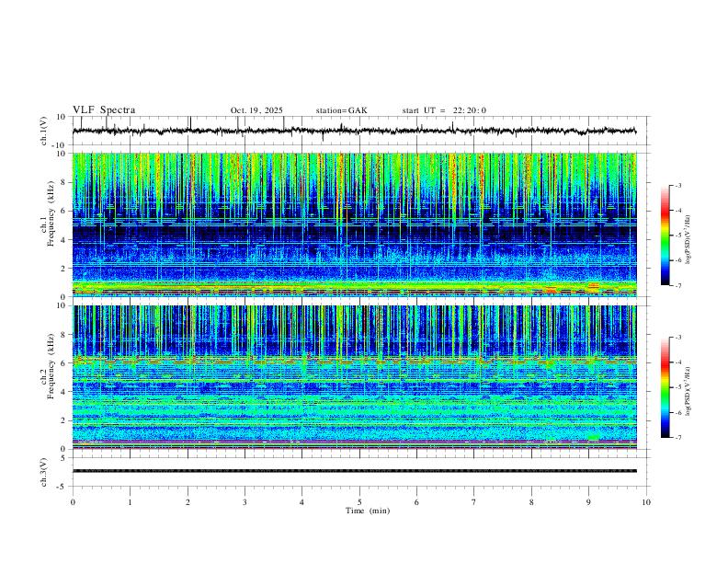Click the 'ch.1(V)' waveform axis label
Screen dimensions: 728x563
click(x=44, y=131)
